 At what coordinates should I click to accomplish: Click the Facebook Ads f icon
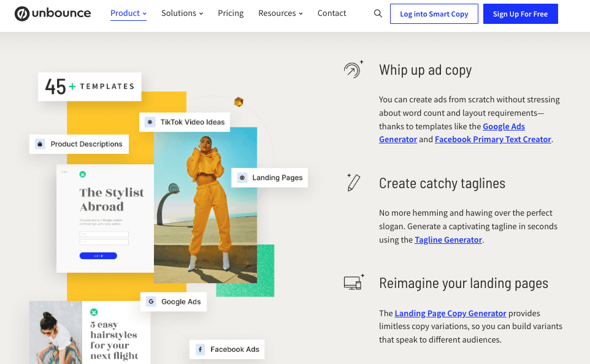(200, 349)
